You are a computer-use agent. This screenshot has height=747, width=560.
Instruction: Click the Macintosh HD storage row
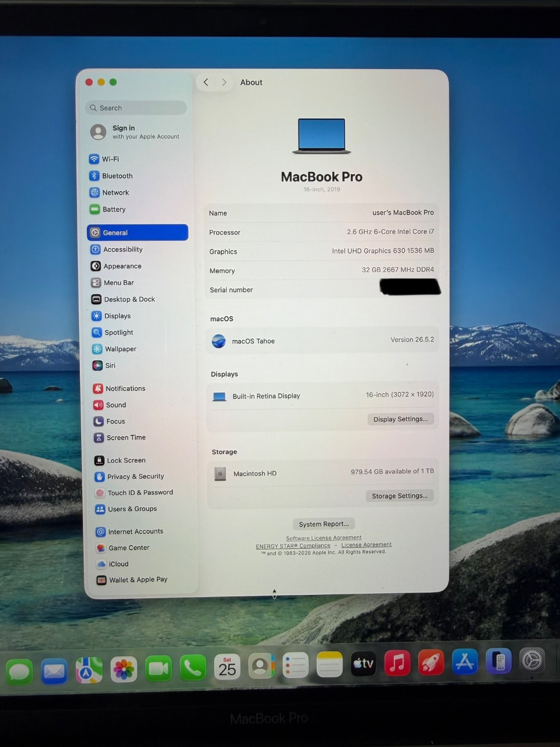(323, 473)
